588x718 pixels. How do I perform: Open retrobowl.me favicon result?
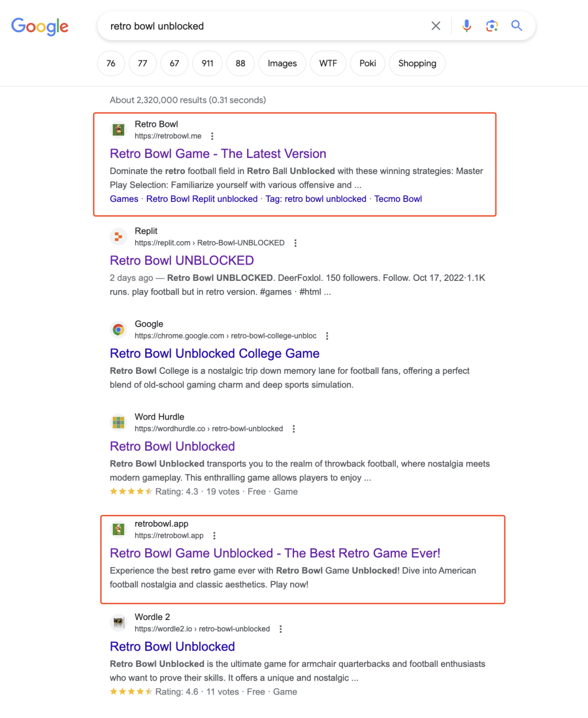(x=118, y=130)
